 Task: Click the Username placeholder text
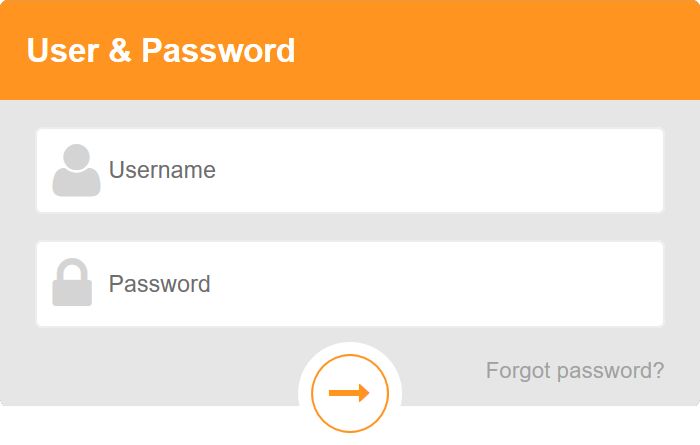162,170
